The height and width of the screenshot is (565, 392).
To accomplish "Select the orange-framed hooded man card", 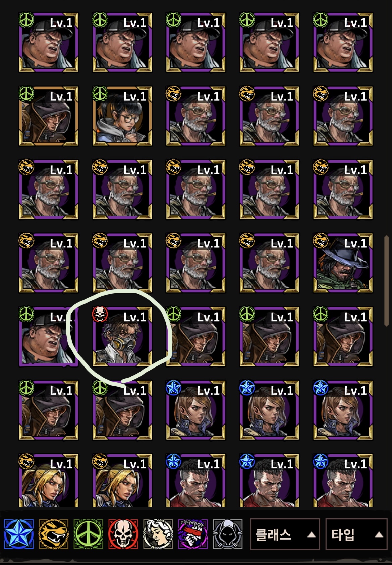I will coord(49,116).
